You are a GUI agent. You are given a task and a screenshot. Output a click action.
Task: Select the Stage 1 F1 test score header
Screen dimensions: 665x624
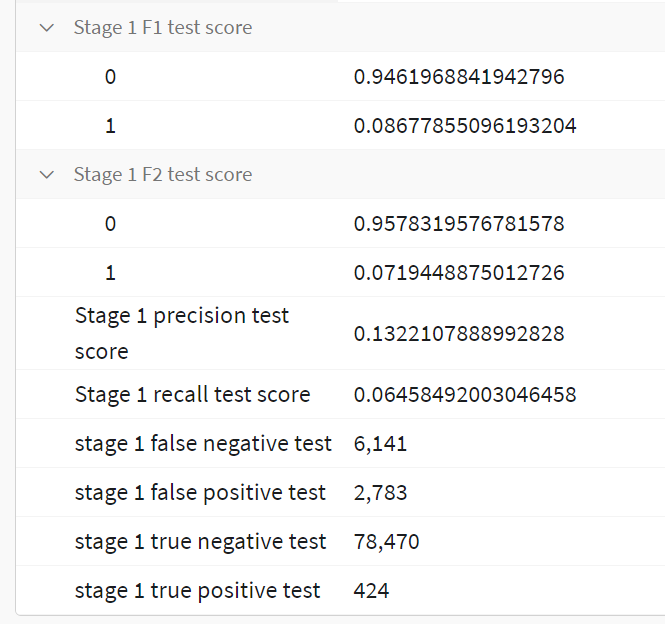[x=163, y=28]
